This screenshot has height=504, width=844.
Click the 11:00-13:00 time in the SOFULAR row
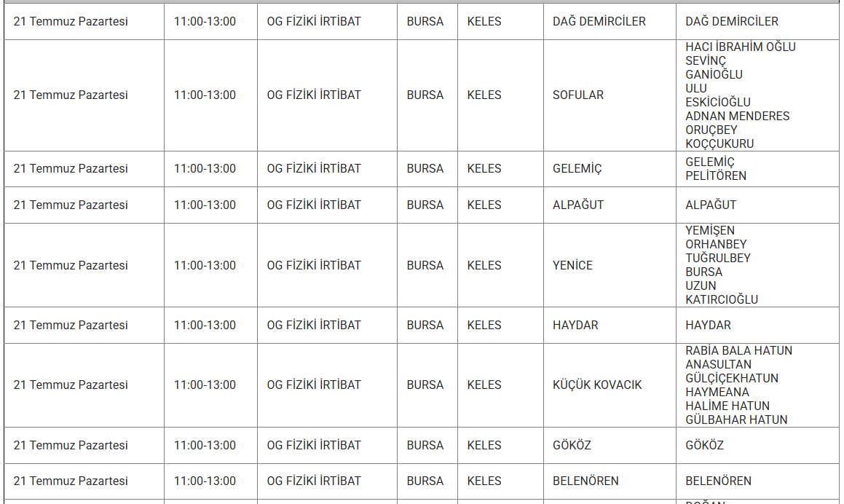205,95
